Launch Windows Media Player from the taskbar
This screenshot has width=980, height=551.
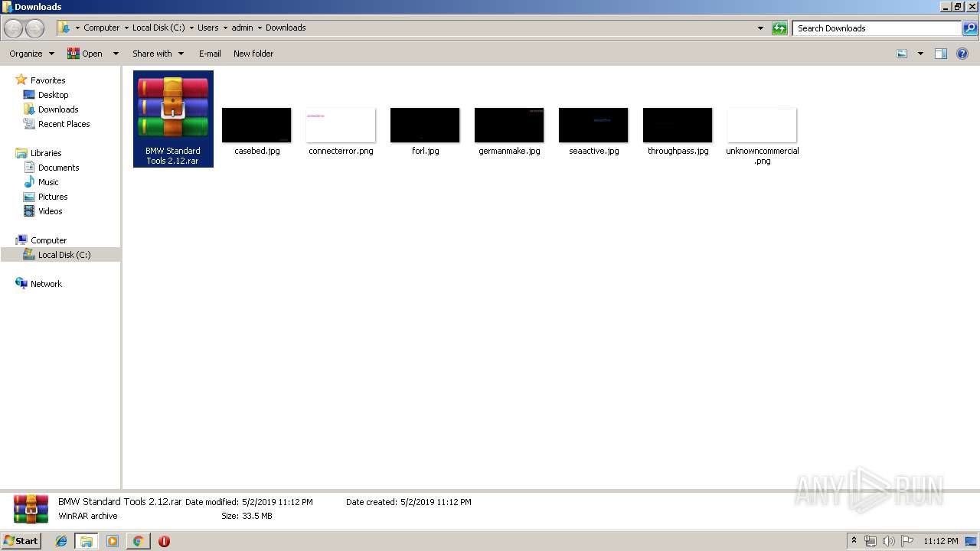click(x=113, y=541)
